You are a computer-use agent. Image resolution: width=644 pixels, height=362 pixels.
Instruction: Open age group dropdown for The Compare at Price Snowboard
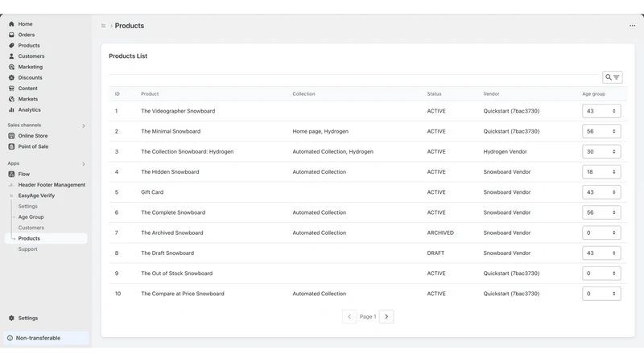pos(601,294)
